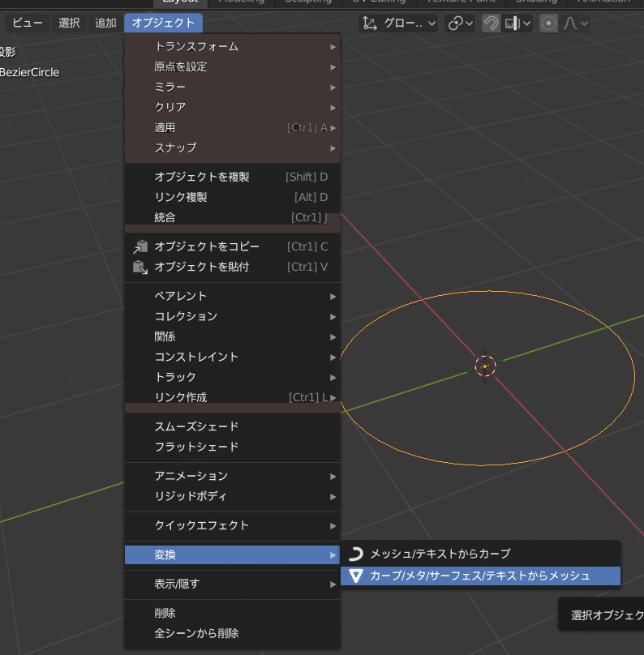Click the オブジェクトをコピー copy icon

pyautogui.click(x=140, y=247)
